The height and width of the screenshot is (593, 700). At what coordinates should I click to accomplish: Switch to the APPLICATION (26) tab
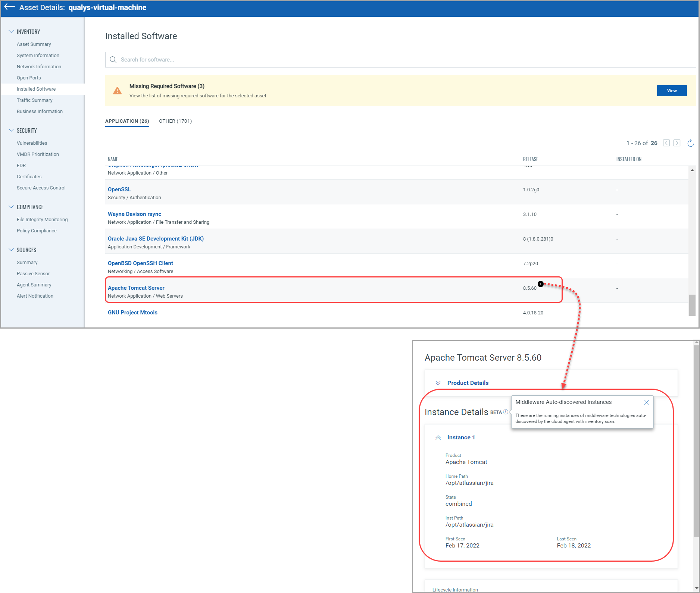(127, 121)
